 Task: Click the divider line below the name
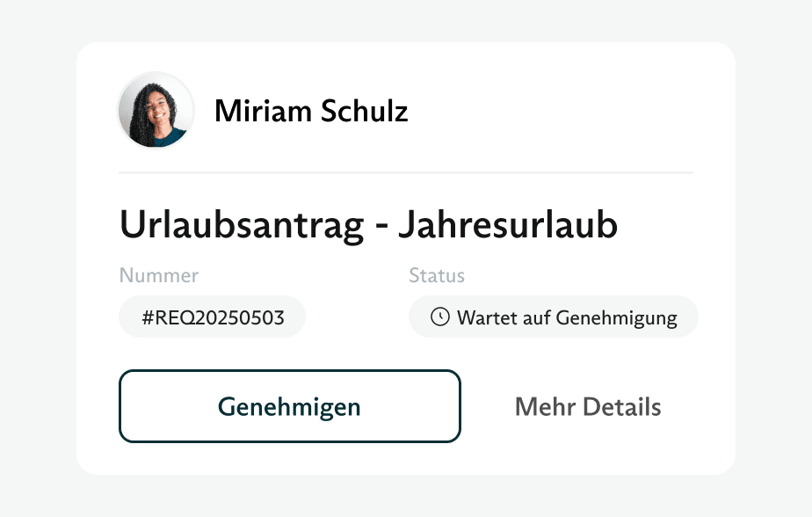(x=406, y=173)
